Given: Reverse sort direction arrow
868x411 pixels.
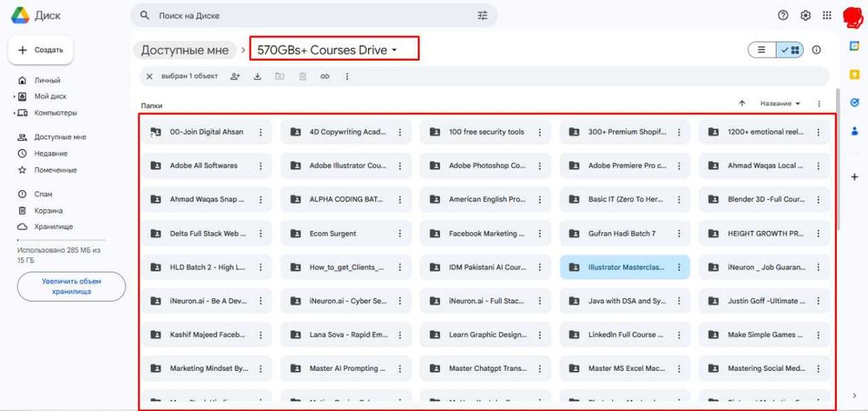Looking at the screenshot, I should 742,103.
